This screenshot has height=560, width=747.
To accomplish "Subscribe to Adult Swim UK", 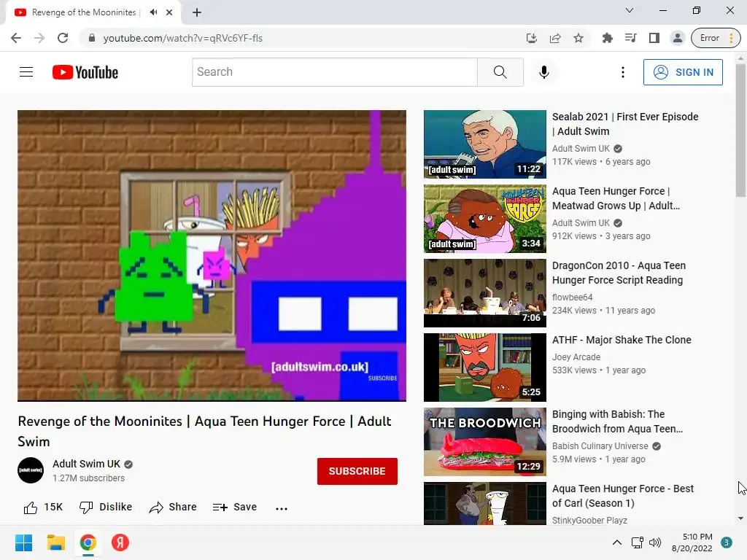I will click(x=357, y=471).
